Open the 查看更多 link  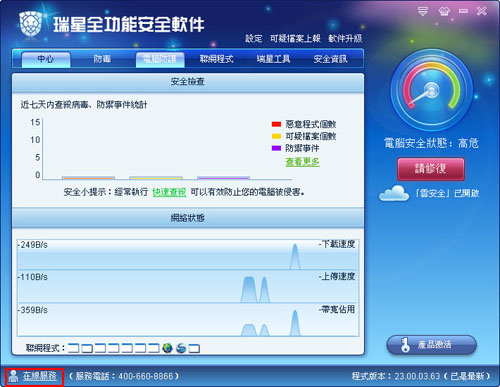302,162
